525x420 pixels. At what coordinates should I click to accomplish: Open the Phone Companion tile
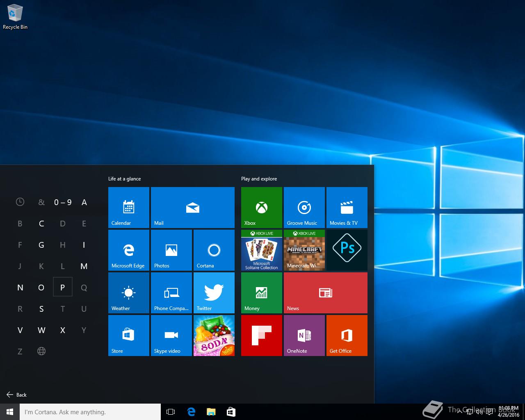tap(171, 293)
